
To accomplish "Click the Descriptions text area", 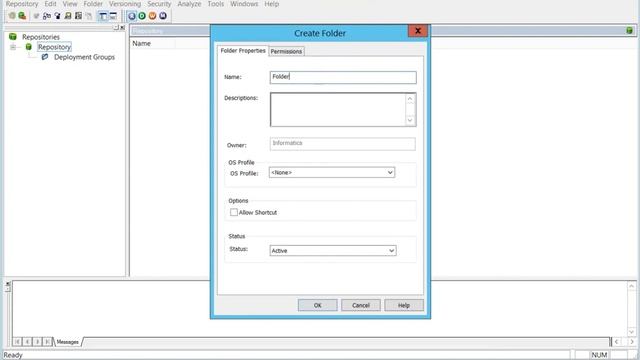I will point(338,109).
